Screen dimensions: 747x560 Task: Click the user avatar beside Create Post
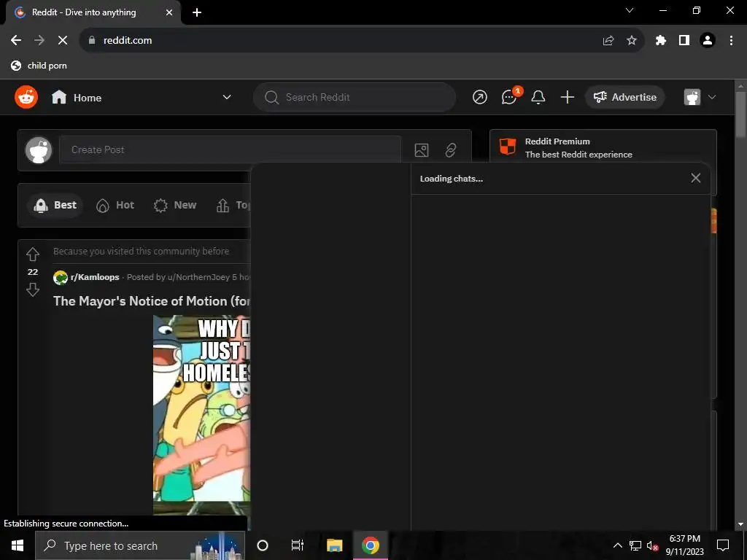click(x=39, y=150)
